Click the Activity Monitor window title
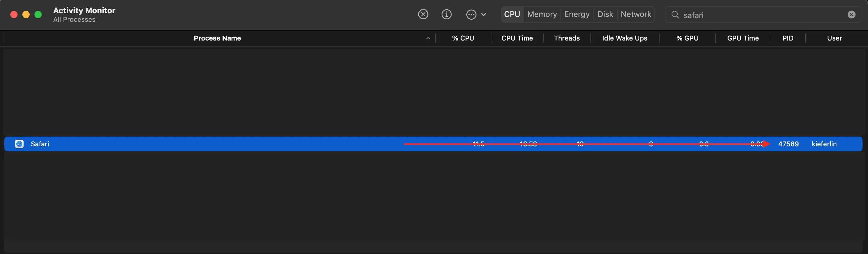 pyautogui.click(x=84, y=11)
